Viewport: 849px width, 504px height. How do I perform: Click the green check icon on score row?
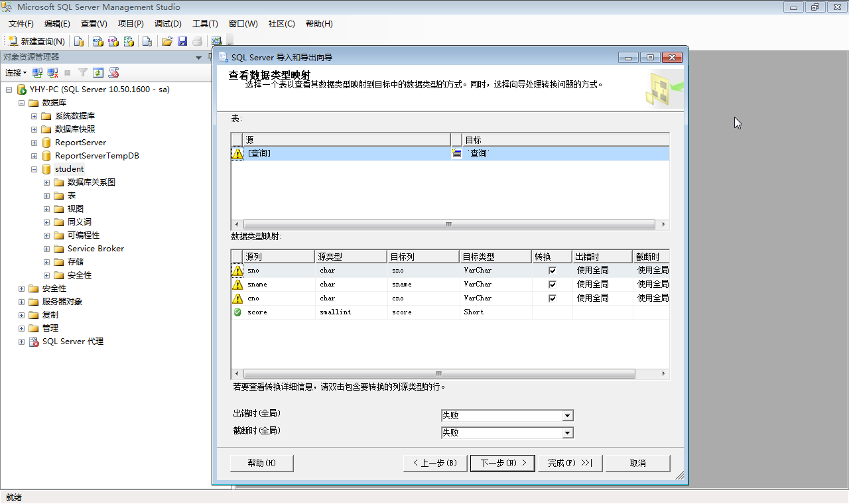tap(237, 312)
